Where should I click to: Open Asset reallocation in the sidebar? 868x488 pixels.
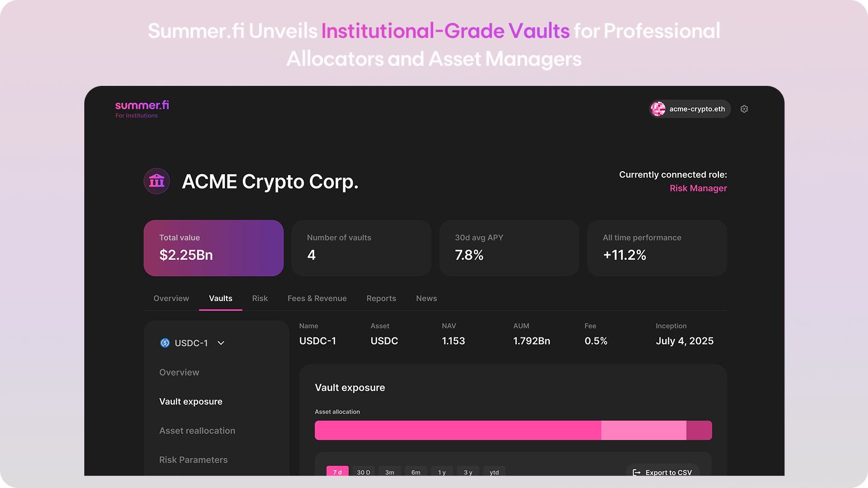pos(197,431)
